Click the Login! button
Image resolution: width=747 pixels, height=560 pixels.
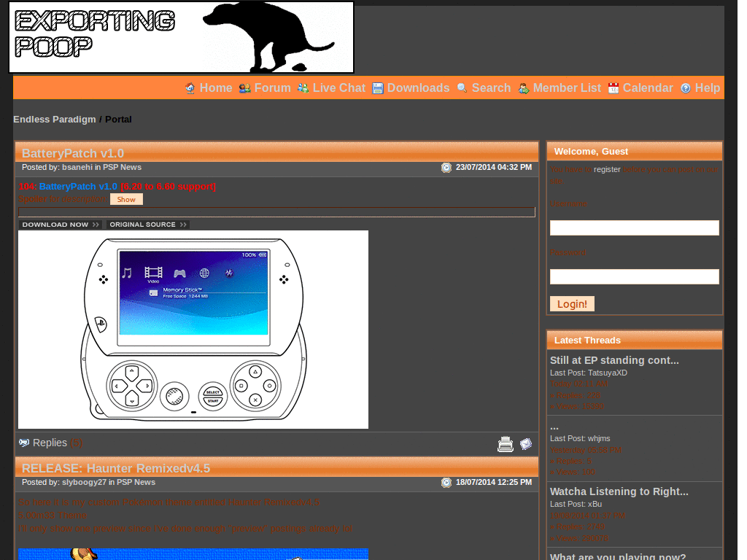pos(572,304)
